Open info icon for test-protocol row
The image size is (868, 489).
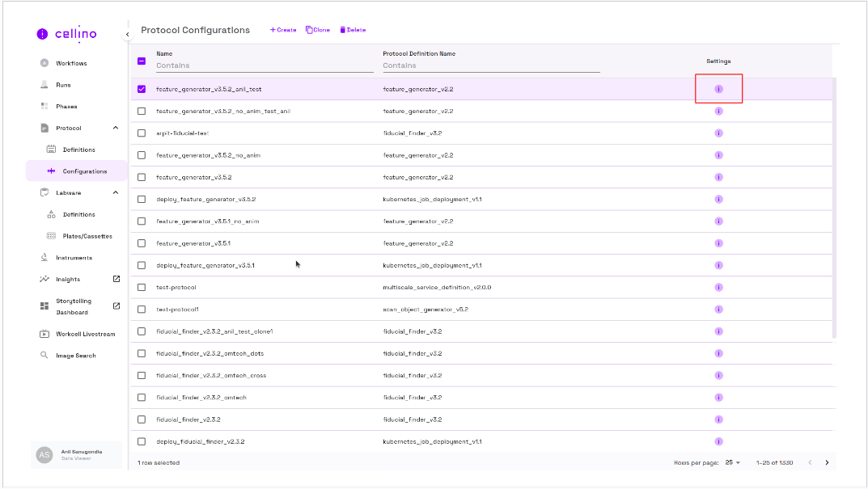718,287
